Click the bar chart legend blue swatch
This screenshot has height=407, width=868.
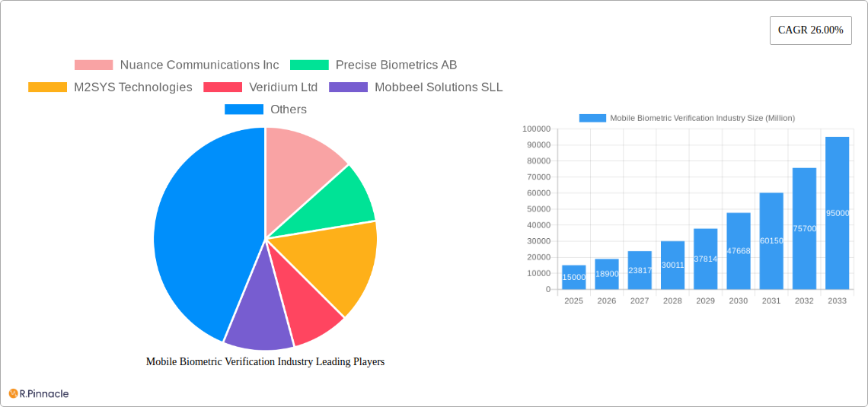click(592, 119)
